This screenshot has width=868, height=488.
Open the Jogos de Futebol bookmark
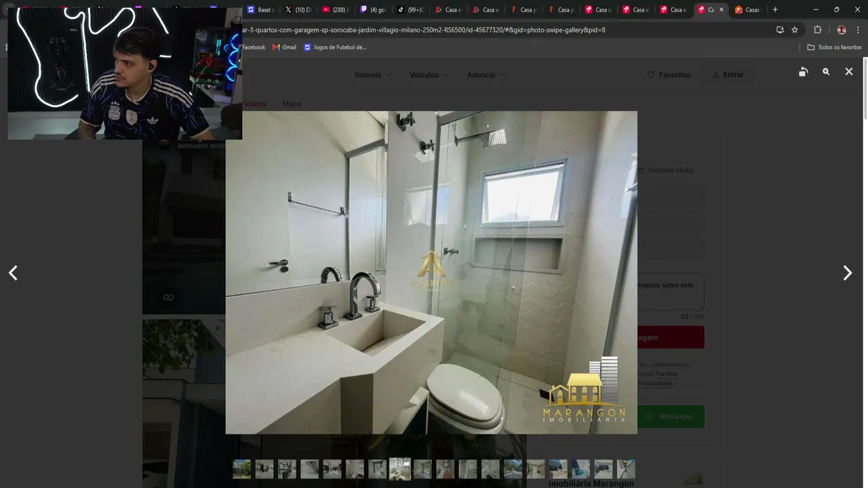click(335, 47)
